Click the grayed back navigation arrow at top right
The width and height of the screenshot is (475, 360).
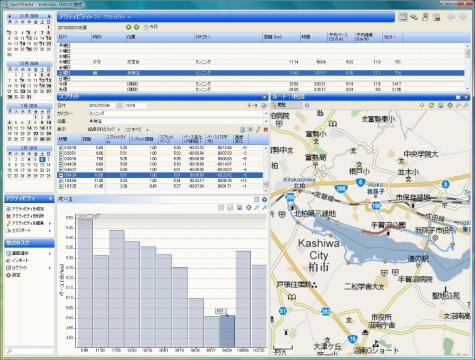pos(451,17)
